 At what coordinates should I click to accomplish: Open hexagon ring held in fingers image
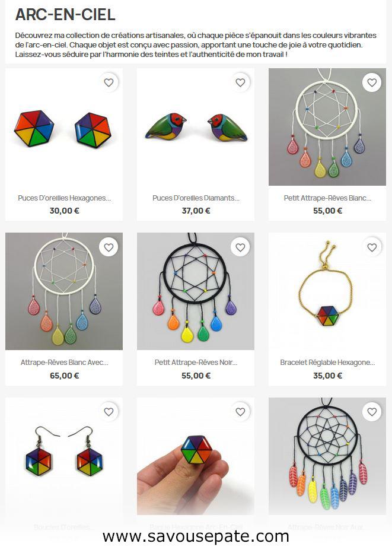[x=196, y=456]
